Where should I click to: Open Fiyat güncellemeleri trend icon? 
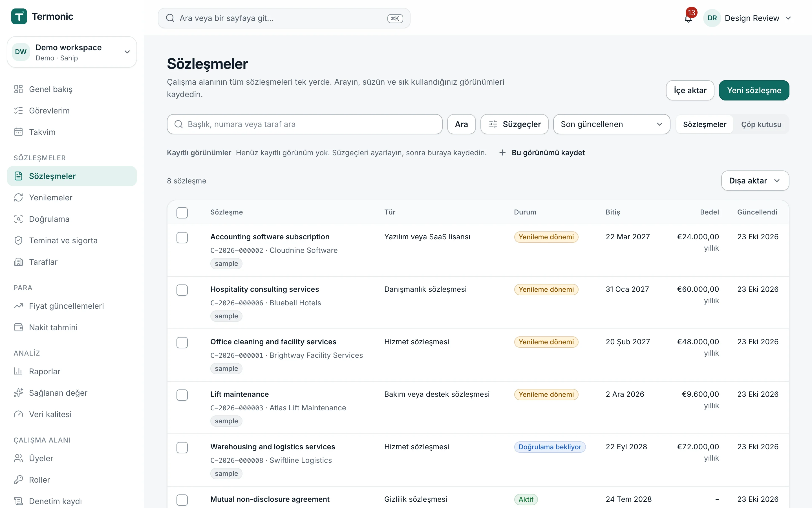(x=18, y=306)
